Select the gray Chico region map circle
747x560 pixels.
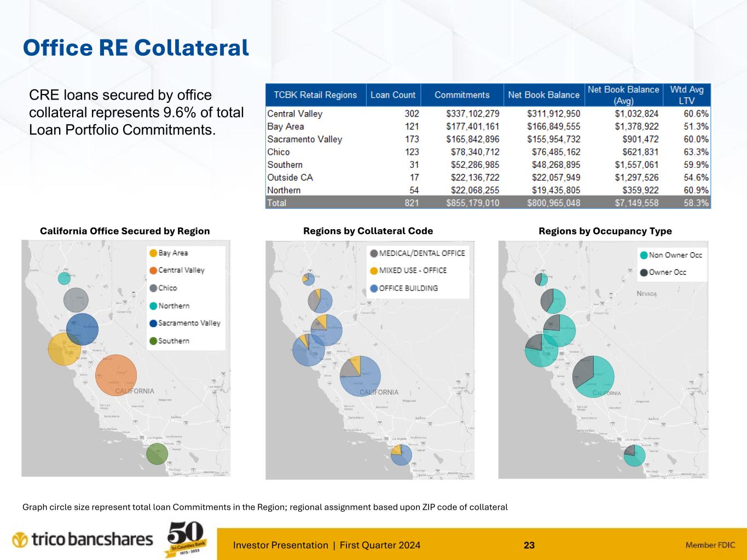pos(76,300)
